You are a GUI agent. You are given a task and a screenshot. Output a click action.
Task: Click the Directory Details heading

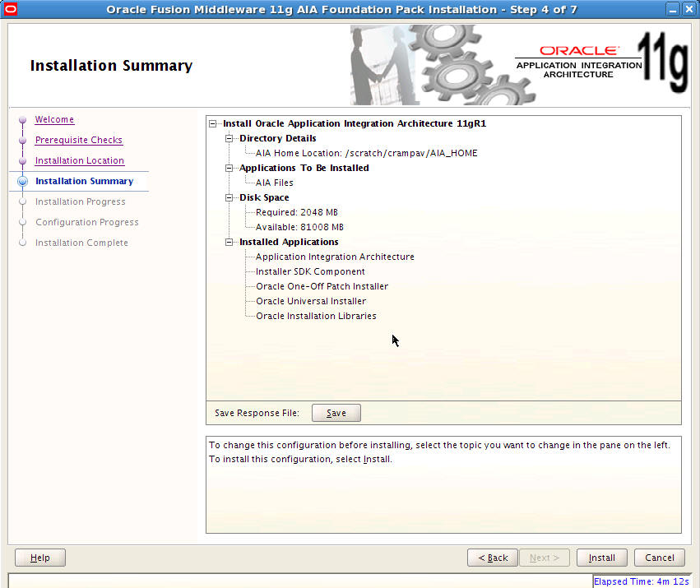coord(278,138)
